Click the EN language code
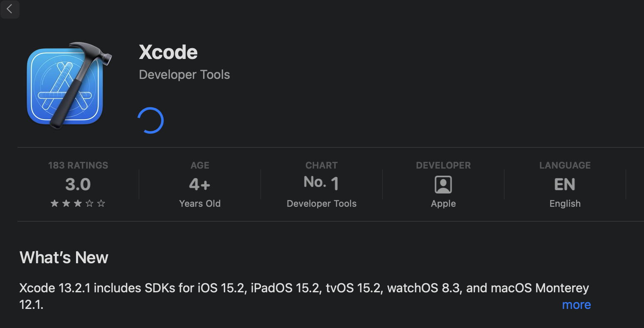This screenshot has height=328, width=644. [x=565, y=184]
